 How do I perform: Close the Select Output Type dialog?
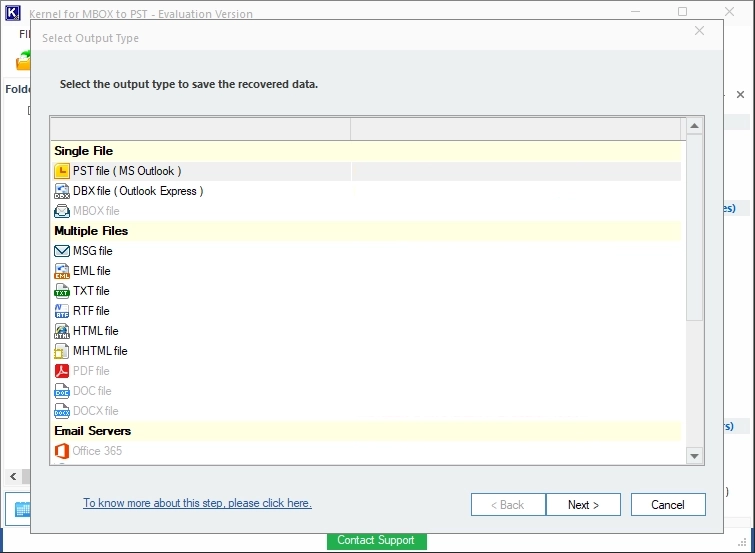pyautogui.click(x=699, y=31)
